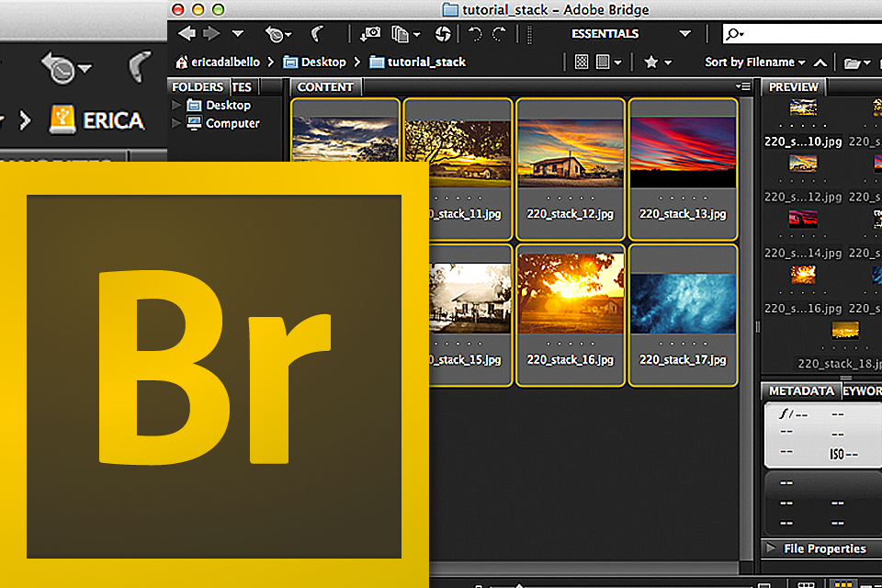Click the Back navigation arrow
The width and height of the screenshot is (882, 588).
[186, 33]
